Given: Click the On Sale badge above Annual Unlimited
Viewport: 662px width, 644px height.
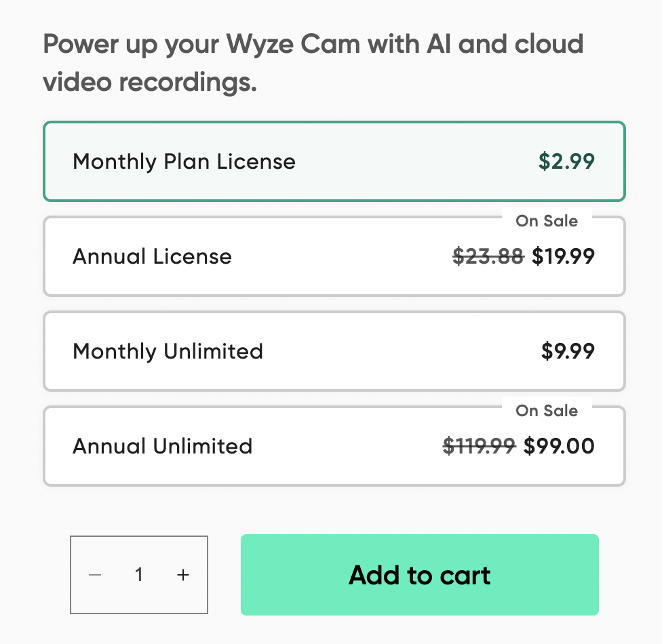Looking at the screenshot, I should (x=547, y=411).
